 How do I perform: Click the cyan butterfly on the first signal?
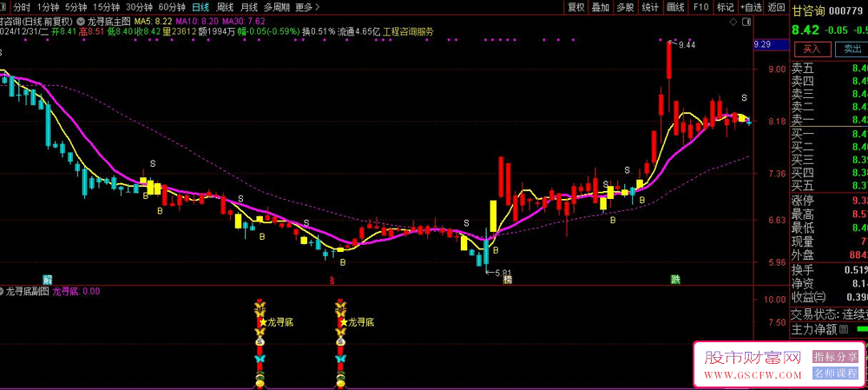point(260,359)
